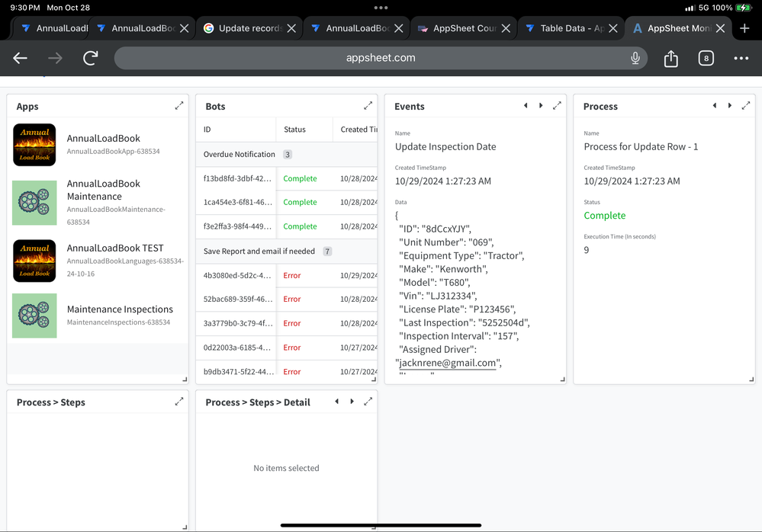This screenshot has height=532, width=762.
Task: Open the Maintenance Inspections gear thumbnail
Action: pyautogui.click(x=34, y=316)
